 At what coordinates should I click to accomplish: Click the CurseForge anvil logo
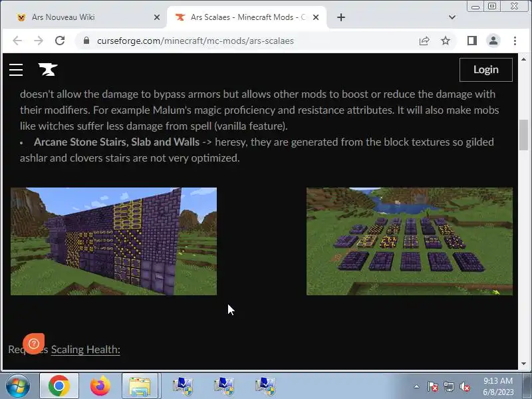coord(48,70)
